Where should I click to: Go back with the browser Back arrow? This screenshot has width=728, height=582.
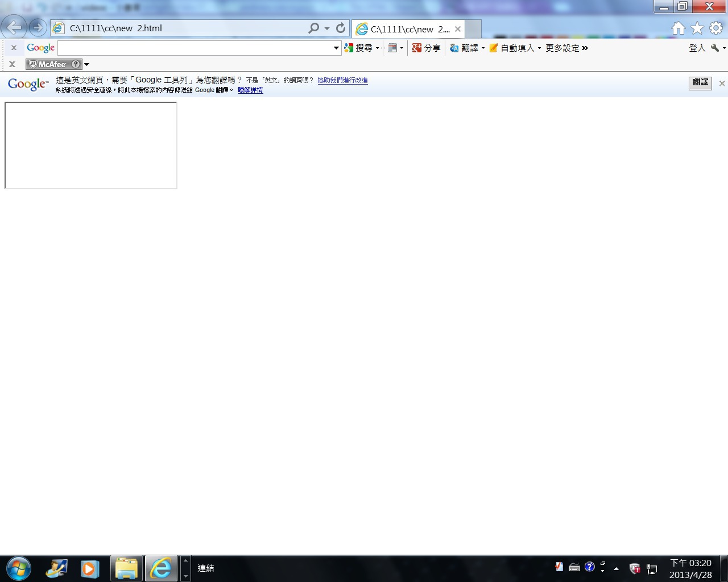13,27
